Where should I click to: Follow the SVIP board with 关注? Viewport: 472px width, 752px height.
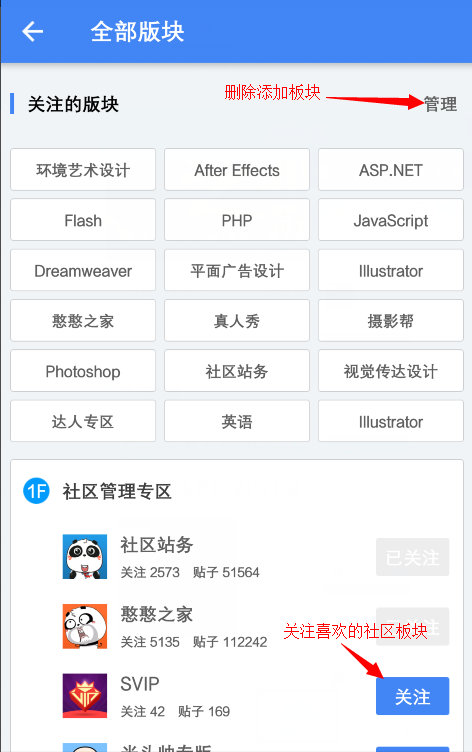tap(413, 696)
